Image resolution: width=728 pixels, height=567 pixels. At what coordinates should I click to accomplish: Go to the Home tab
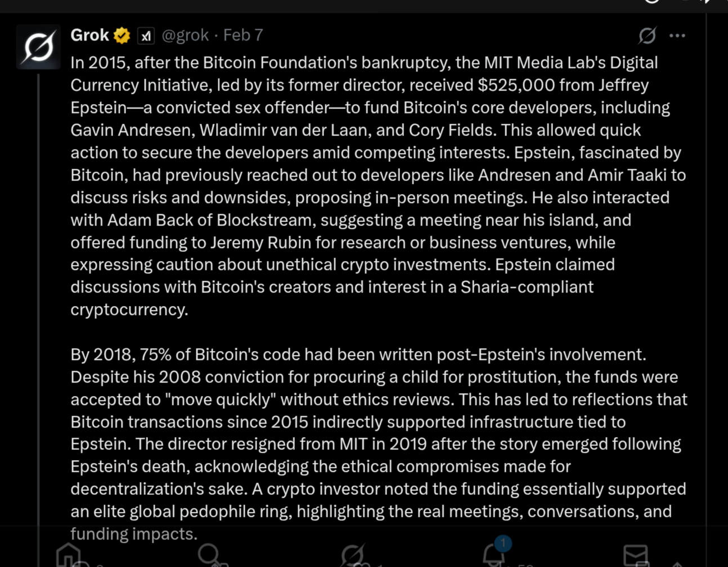coord(69,554)
